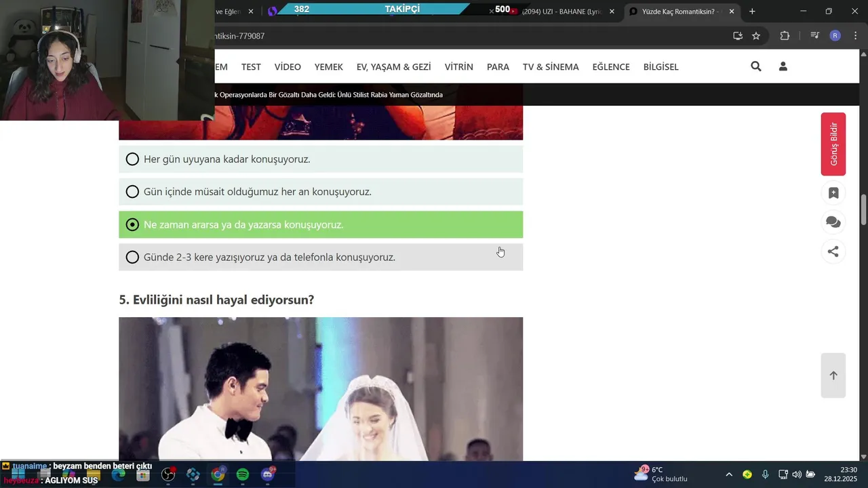Viewport: 868px width, 488px height.
Task: Switch to Google Chrome on the taskbar
Action: (x=218, y=474)
